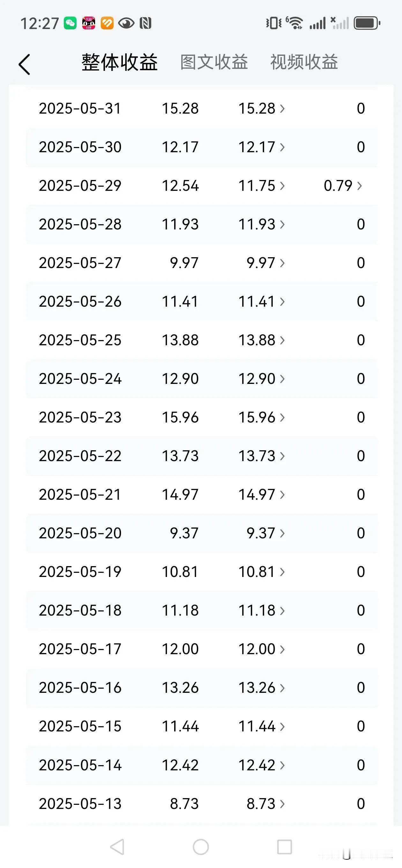The width and height of the screenshot is (402, 868).
Task: Tap the Tmall 618 notification icon
Action: click(x=89, y=23)
